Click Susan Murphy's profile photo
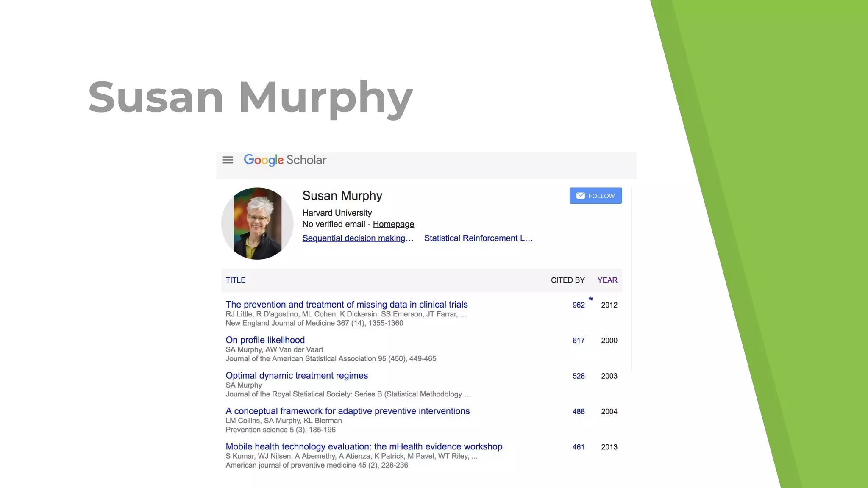This screenshot has height=488, width=868. click(x=257, y=224)
